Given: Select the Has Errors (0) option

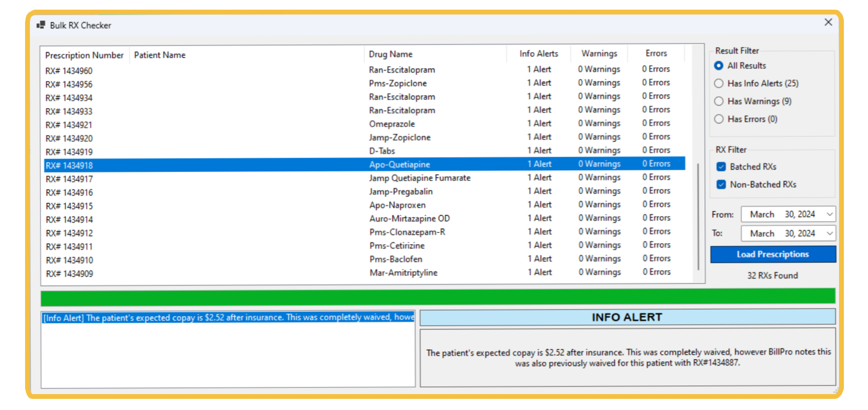Looking at the screenshot, I should 719,119.
